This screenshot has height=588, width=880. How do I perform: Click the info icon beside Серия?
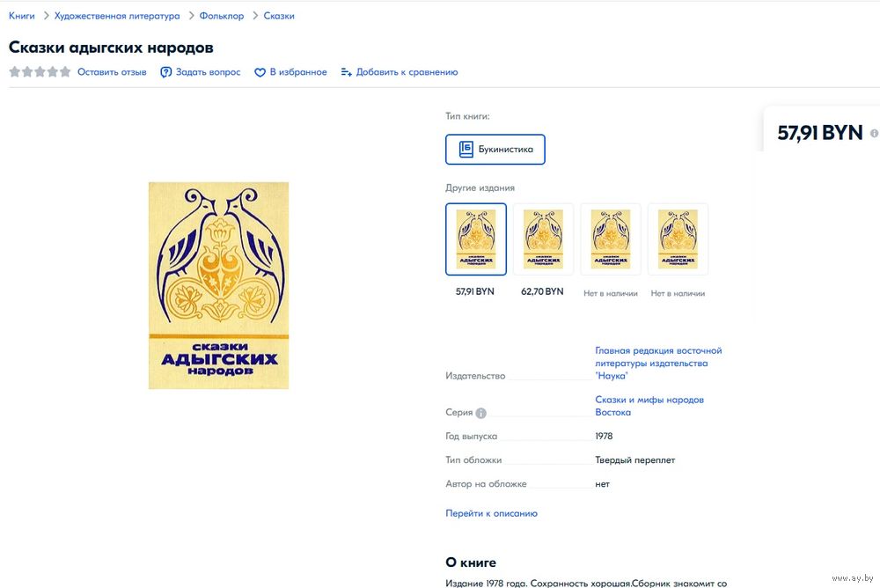481,414
